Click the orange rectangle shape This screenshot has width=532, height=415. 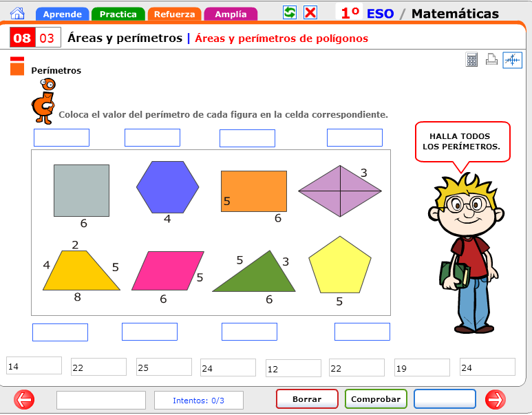(x=253, y=191)
